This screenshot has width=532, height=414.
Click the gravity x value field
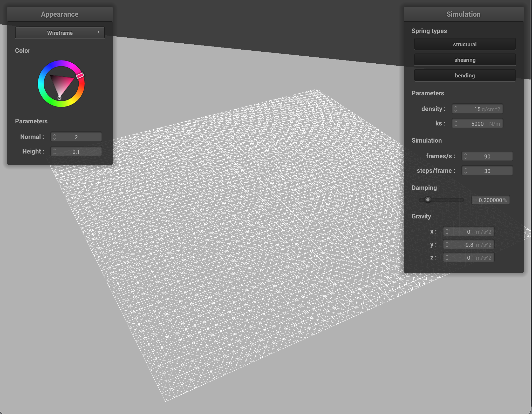click(469, 231)
